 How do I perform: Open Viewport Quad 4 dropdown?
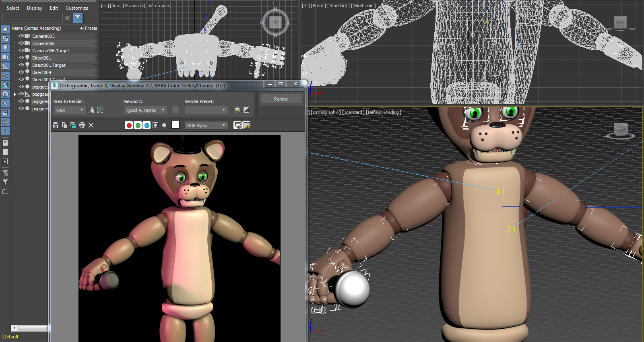pos(145,110)
